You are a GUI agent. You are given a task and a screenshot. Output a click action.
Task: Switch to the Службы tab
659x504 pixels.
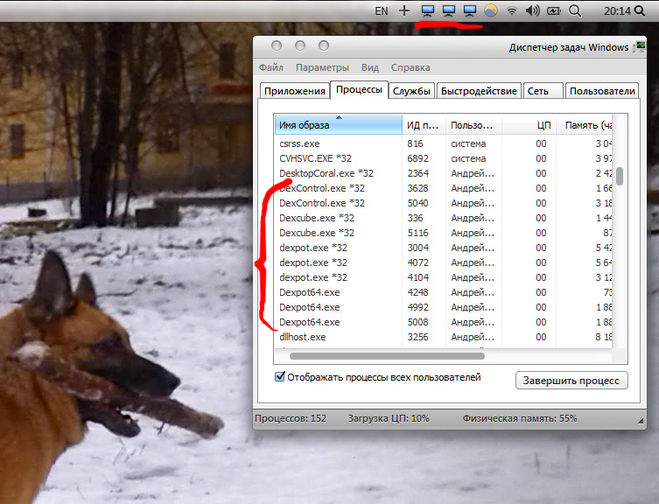point(411,91)
